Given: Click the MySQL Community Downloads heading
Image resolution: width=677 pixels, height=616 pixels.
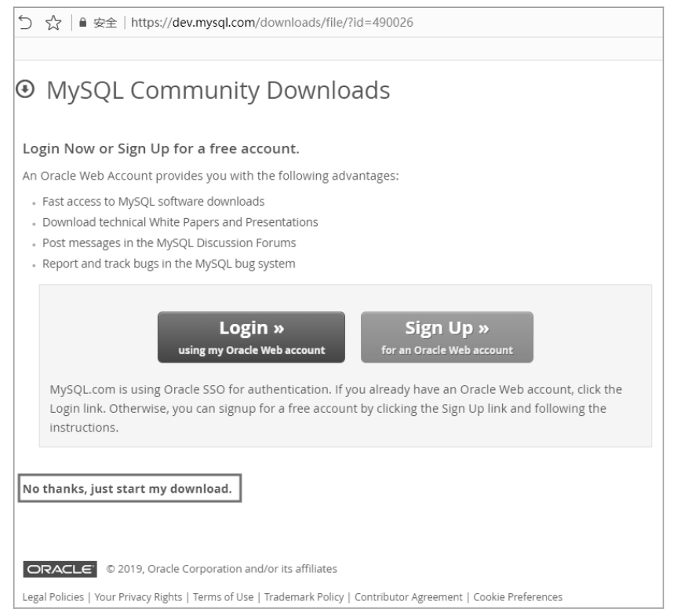Looking at the screenshot, I should 218,91.
